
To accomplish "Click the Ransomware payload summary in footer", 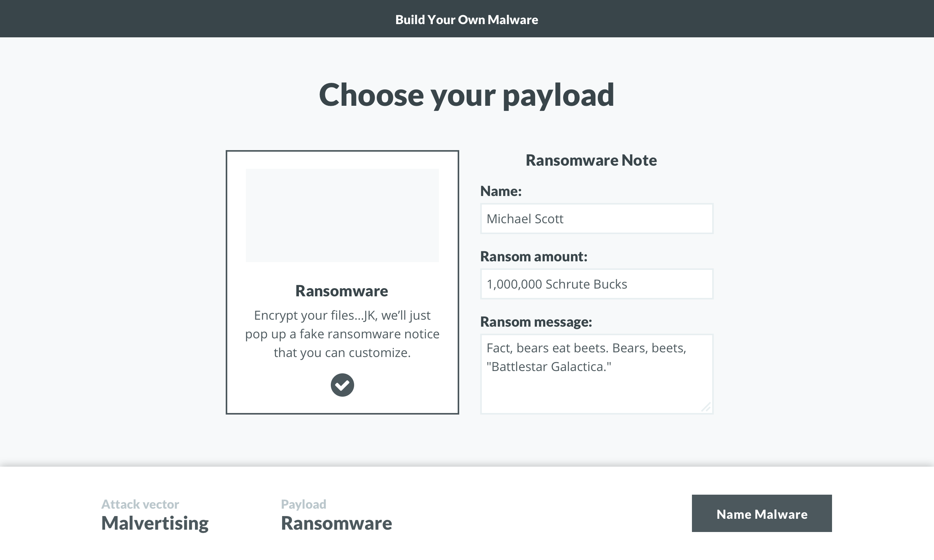I will point(337,523).
